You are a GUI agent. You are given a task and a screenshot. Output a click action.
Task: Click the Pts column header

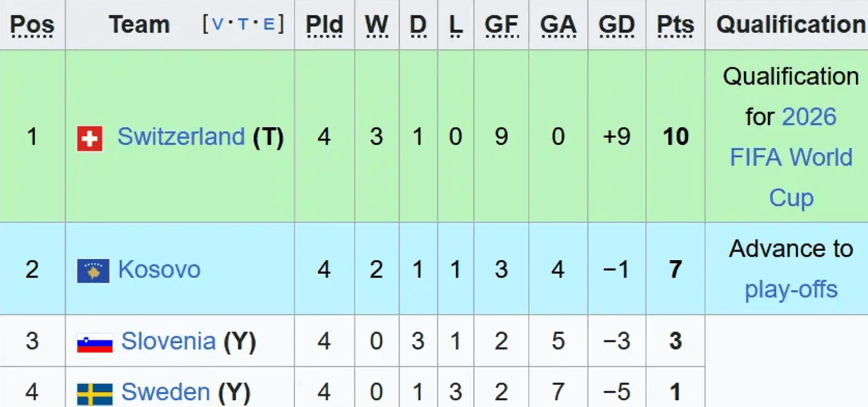675,25
